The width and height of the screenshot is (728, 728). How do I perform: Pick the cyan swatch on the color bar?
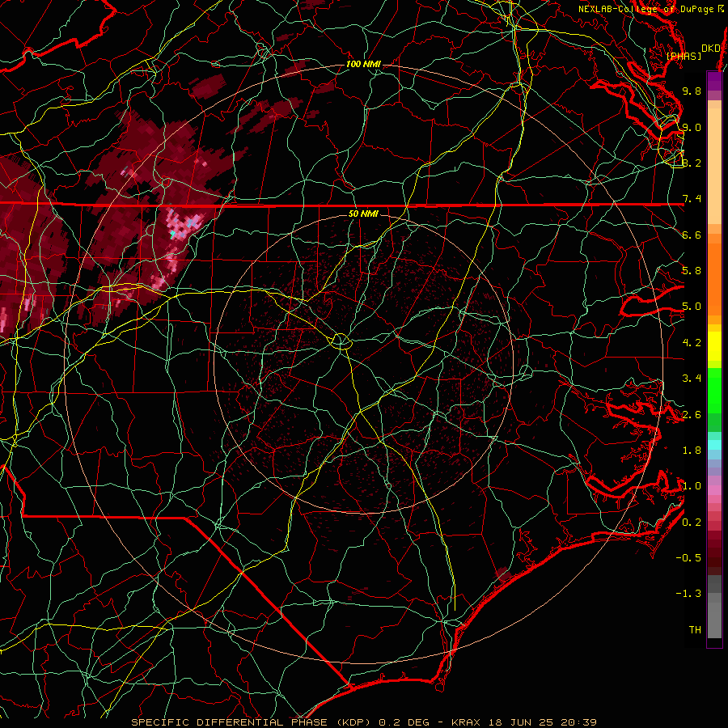point(714,445)
